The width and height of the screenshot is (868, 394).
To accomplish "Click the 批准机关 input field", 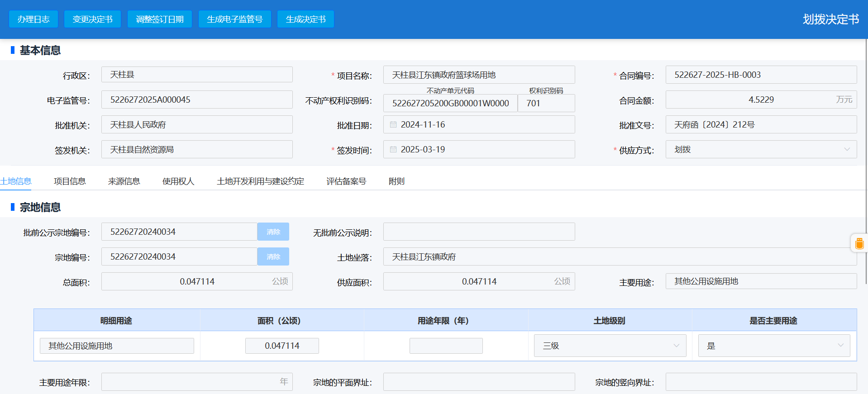I will tap(197, 124).
